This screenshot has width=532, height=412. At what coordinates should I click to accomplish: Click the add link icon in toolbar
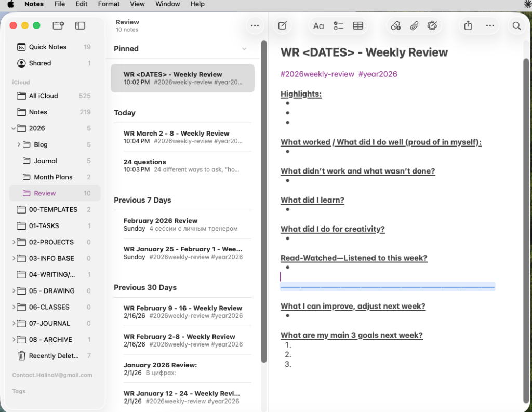coord(396,25)
